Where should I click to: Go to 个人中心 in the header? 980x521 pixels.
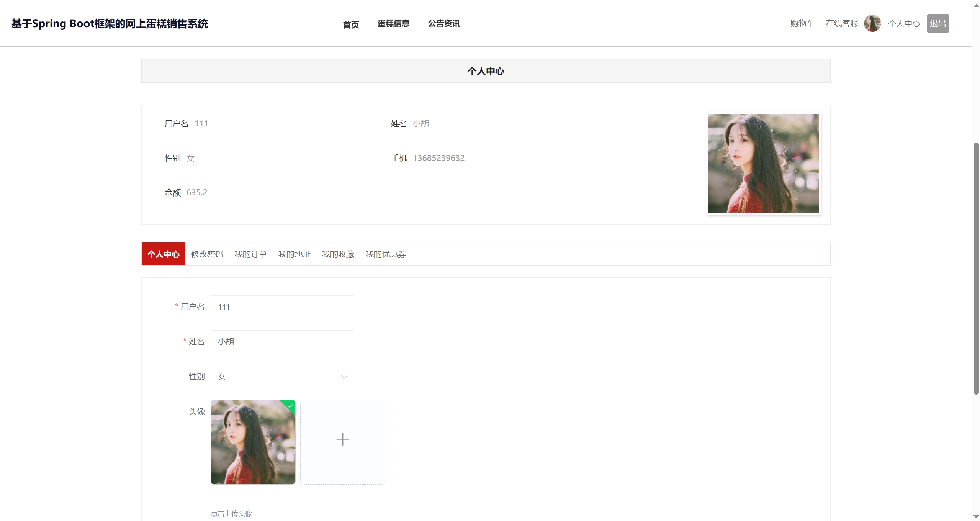(904, 23)
